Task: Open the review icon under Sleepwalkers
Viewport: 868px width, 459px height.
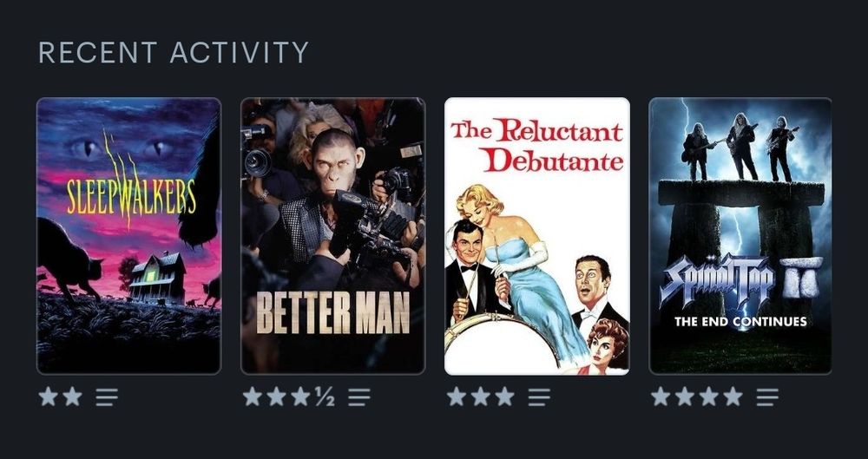Action: click(x=107, y=397)
